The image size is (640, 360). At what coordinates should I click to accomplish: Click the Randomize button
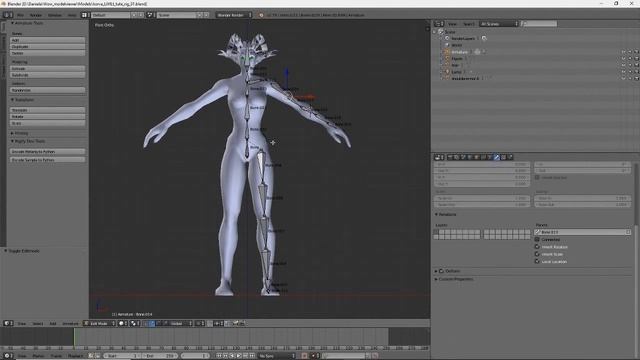(47, 90)
